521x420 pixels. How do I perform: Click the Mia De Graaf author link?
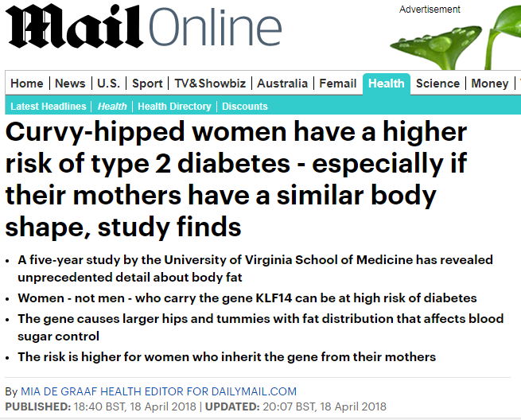pos(158,391)
